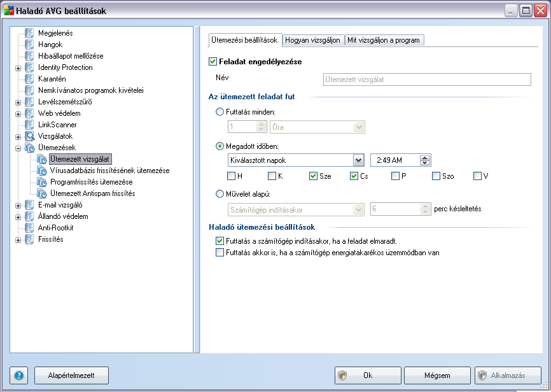Screen dimensions: 551x392
Task: Expand the Identity Protection tree node
Action: 18,68
